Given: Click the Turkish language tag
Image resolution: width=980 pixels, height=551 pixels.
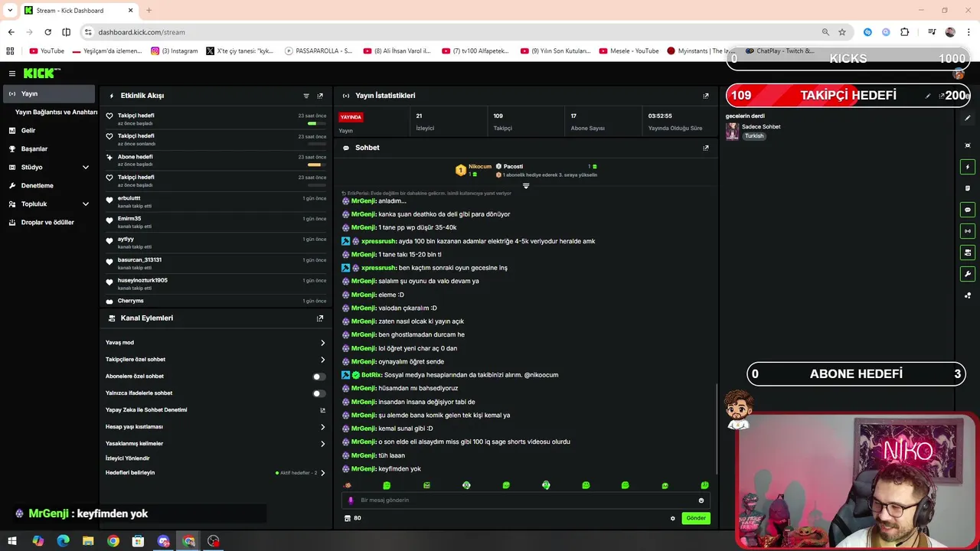Looking at the screenshot, I should point(754,136).
